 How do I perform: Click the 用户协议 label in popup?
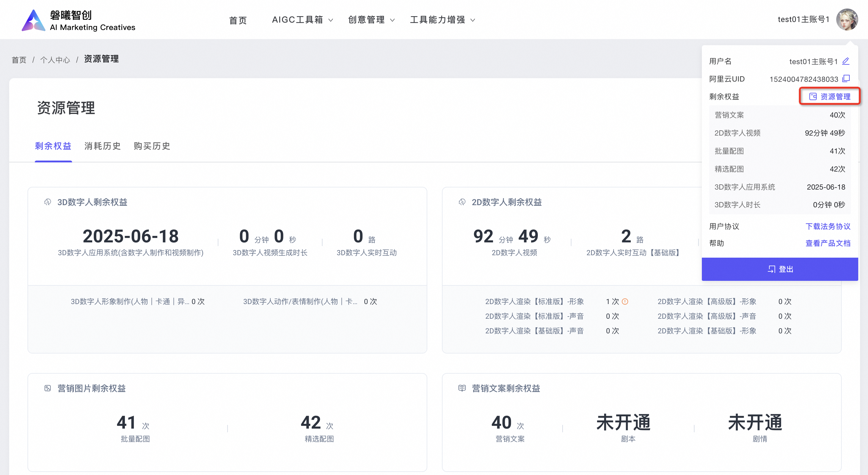pyautogui.click(x=724, y=227)
